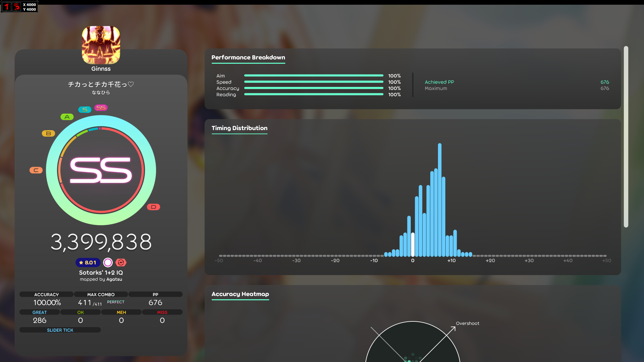Click the Speed progress bar
The height and width of the screenshot is (362, 644).
click(314, 82)
